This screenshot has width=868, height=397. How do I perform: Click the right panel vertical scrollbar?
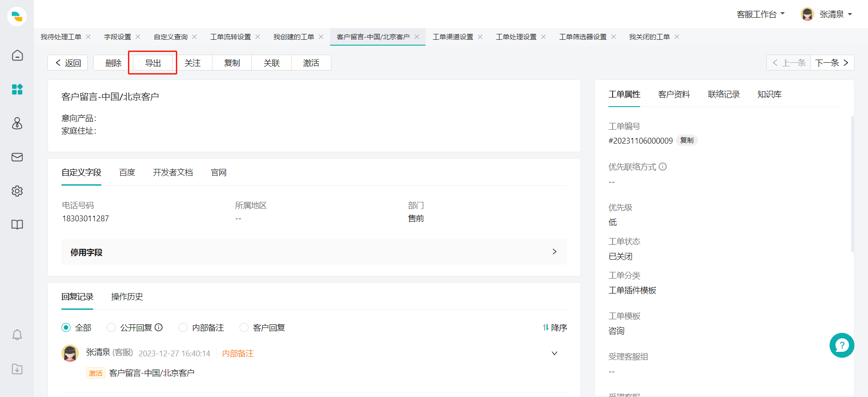(853, 184)
